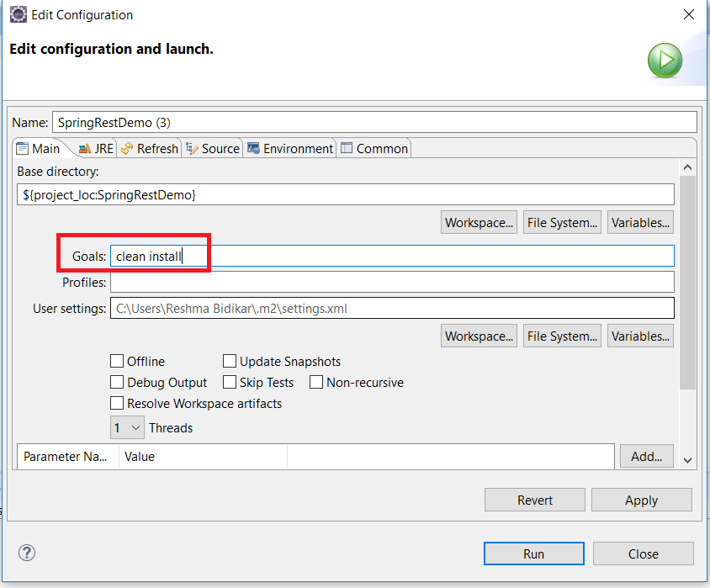Switch to the JRE tab
Screen dimensions: 710x588
tap(95, 148)
